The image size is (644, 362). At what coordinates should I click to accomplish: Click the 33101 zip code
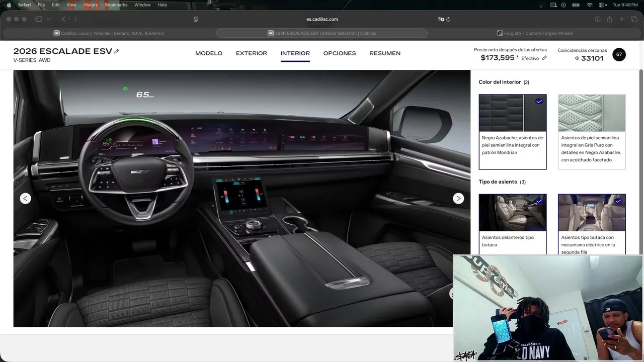click(x=592, y=58)
